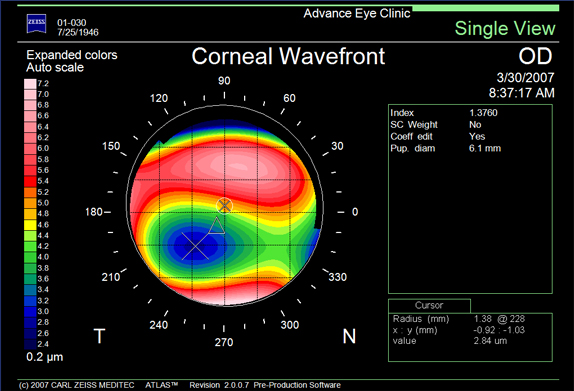Click the 180 degree axis label
Image resolution: width=574 pixels, height=391 pixels.
[94, 212]
